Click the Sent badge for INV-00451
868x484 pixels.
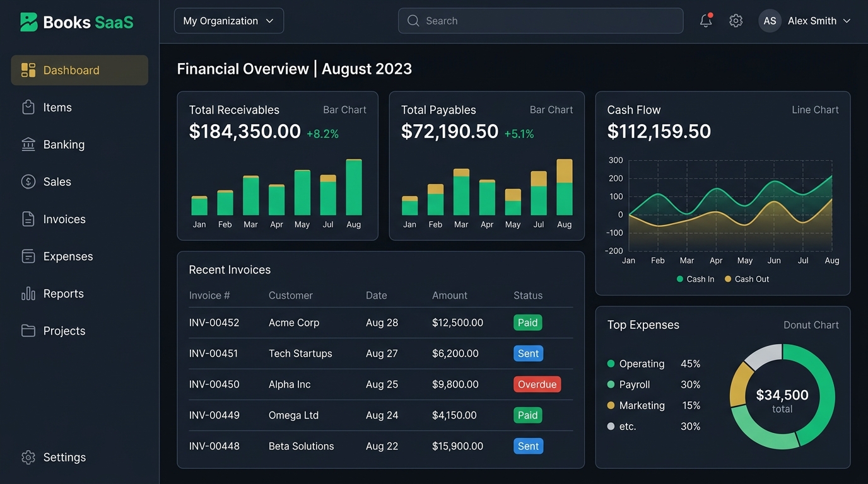coord(528,354)
